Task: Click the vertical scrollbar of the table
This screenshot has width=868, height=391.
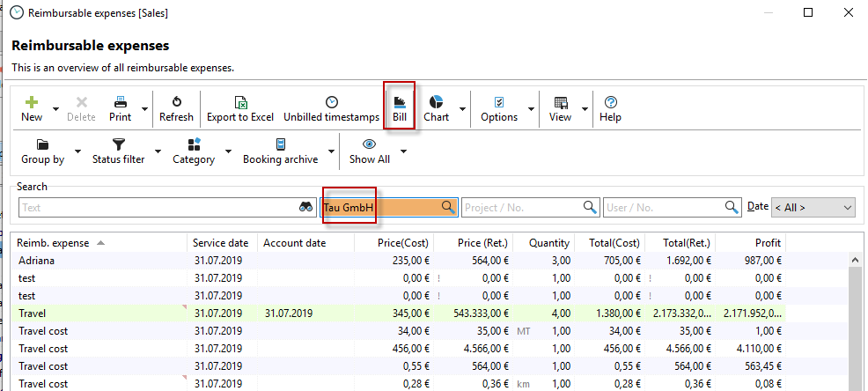Action: [854, 326]
